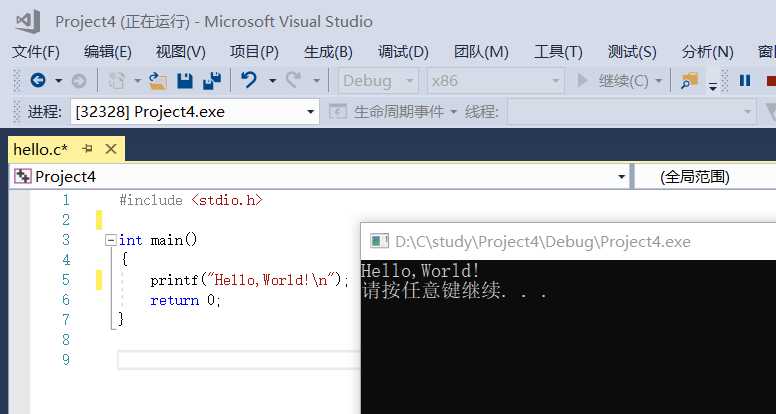Screen dimensions: 776x414
Task: Open the Analyze (分析) menu
Action: coord(707,52)
